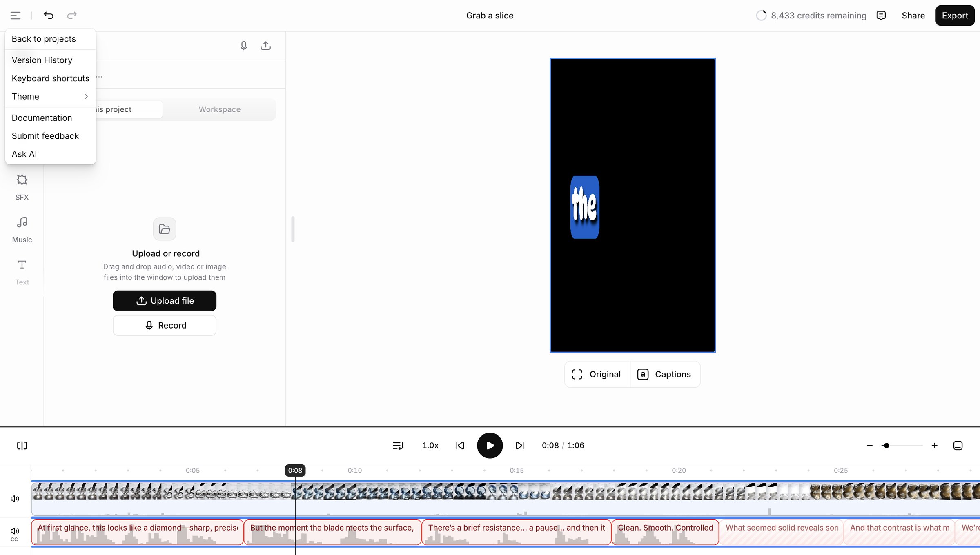
Task: Toggle Captions on the preview
Action: tap(665, 374)
